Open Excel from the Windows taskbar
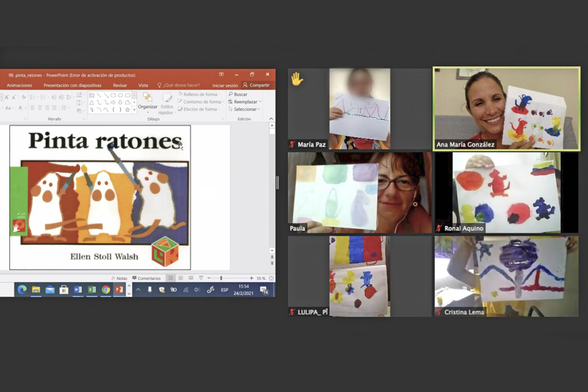The height and width of the screenshot is (392, 588). pos(92,290)
